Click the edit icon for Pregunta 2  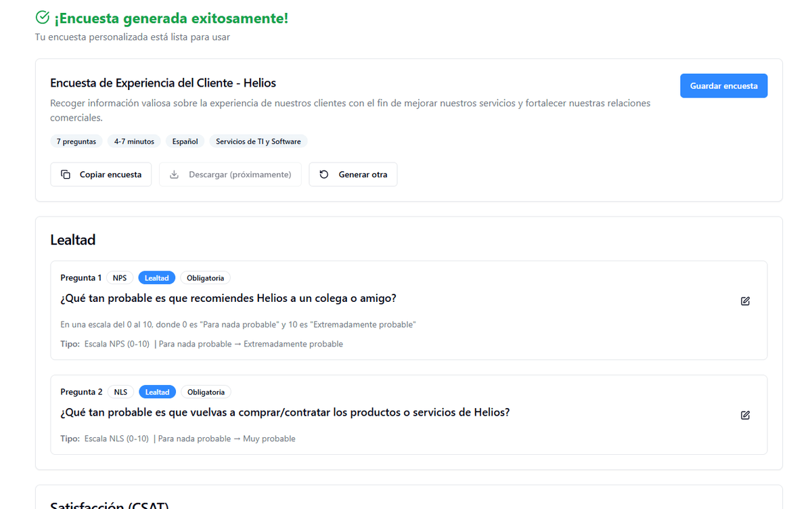(745, 415)
